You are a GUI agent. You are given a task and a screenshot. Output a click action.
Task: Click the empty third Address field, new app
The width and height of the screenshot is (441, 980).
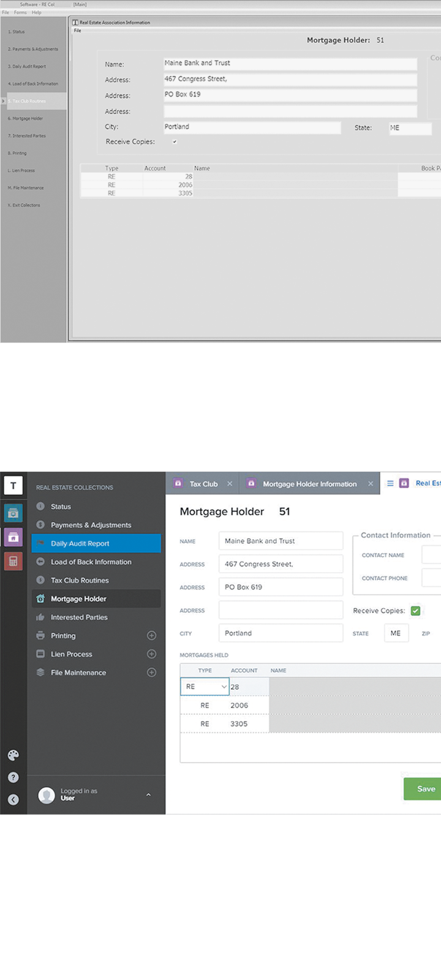[281, 610]
